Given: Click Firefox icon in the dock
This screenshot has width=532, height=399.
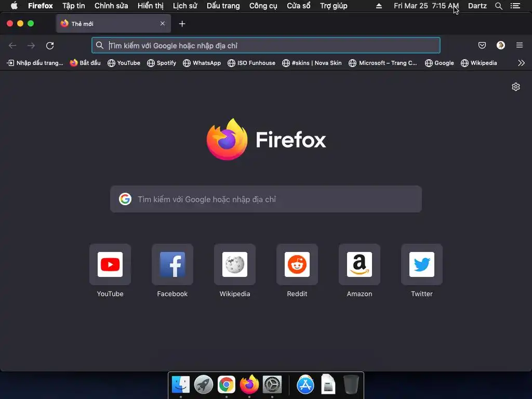Looking at the screenshot, I should point(249,384).
